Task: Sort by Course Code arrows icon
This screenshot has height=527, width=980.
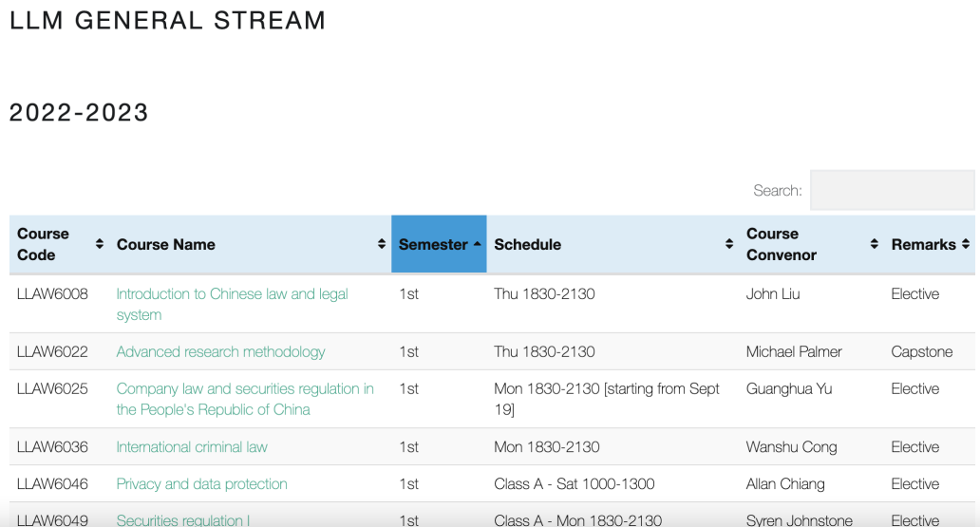Action: coord(100,244)
